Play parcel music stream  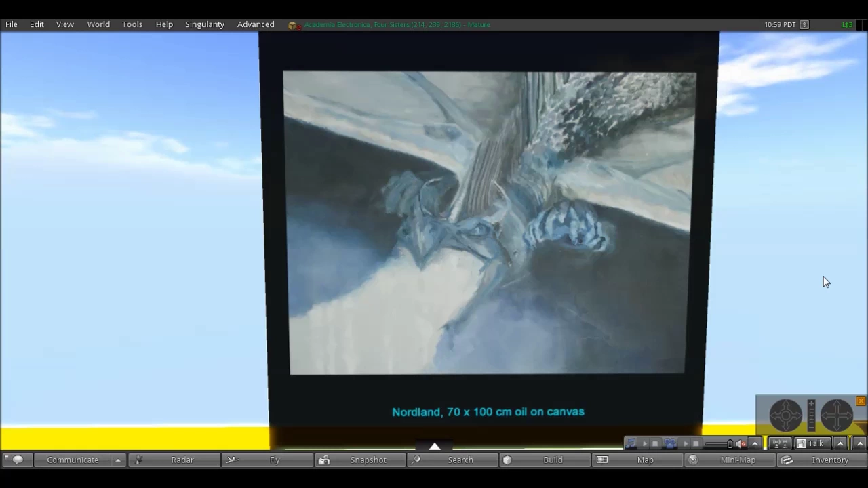coord(645,443)
